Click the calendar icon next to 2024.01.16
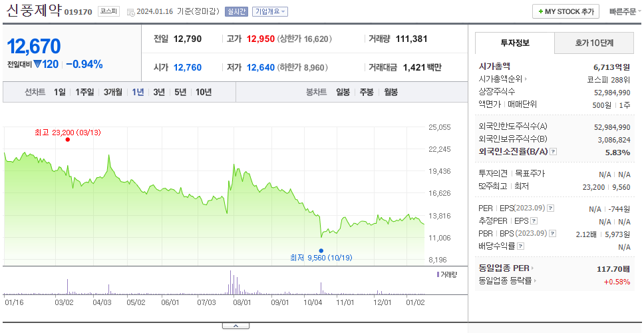Screen dimensions: 644x333 pyautogui.click(x=130, y=12)
